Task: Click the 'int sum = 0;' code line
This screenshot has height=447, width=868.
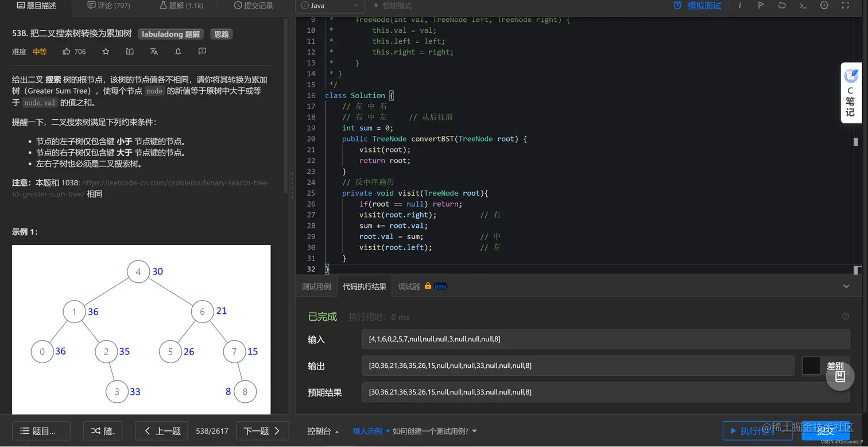Action: (x=367, y=128)
